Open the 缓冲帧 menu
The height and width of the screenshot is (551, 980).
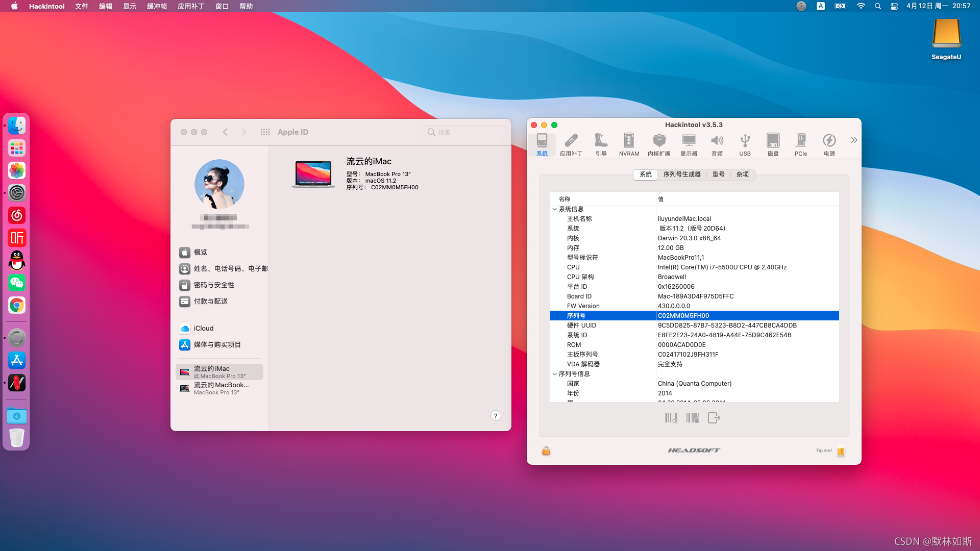[157, 6]
